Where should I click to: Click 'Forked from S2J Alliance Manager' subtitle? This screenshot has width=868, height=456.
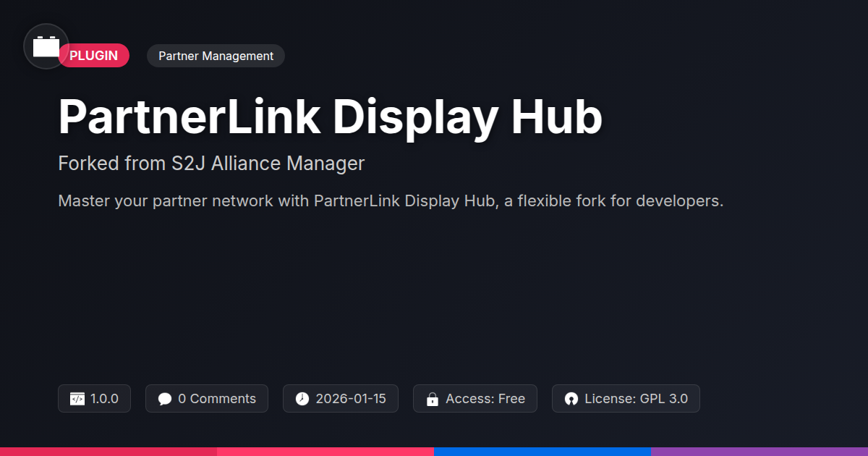211,164
